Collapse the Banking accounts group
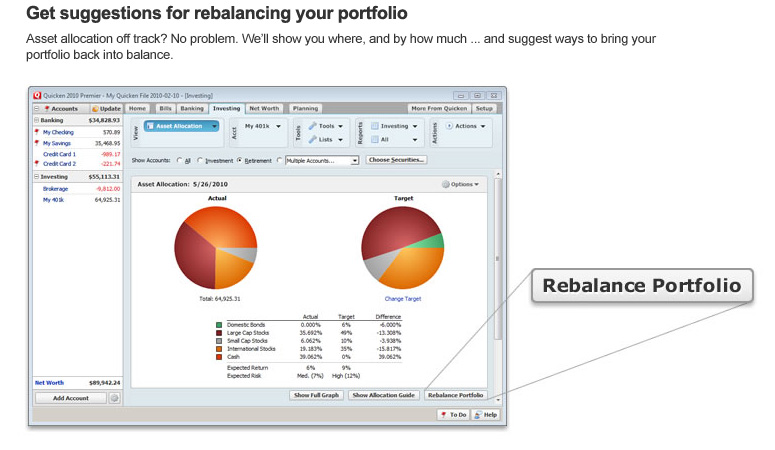 pos(37,120)
